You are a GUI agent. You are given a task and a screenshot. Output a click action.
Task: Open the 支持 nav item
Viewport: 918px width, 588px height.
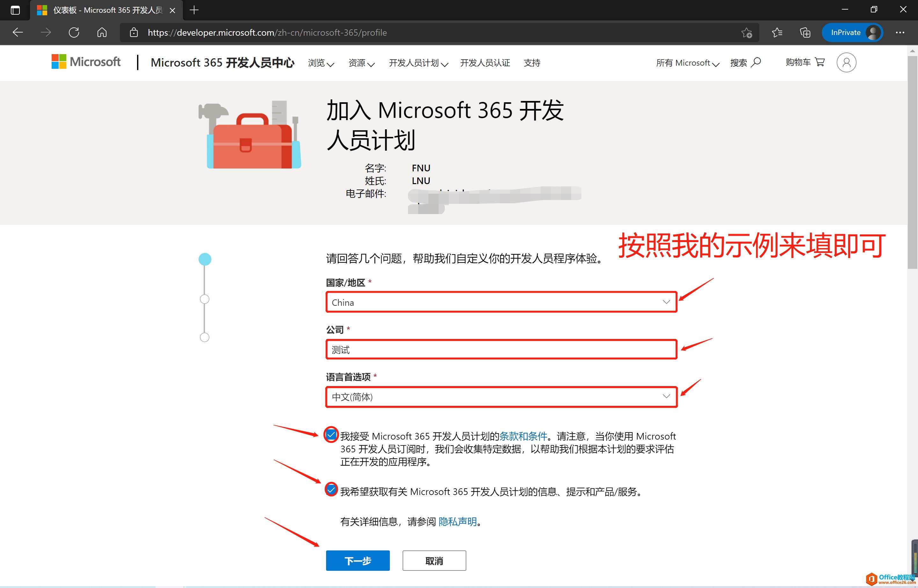click(x=532, y=63)
